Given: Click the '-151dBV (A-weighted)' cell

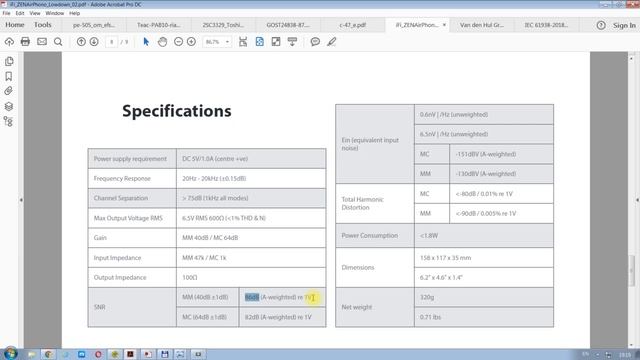Looking at the screenshot, I should pos(501,154).
